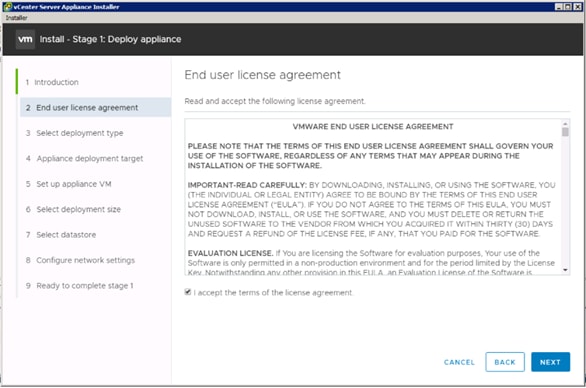586x388 pixels.
Task: Select step 6 Select deployment size
Action: (73, 209)
